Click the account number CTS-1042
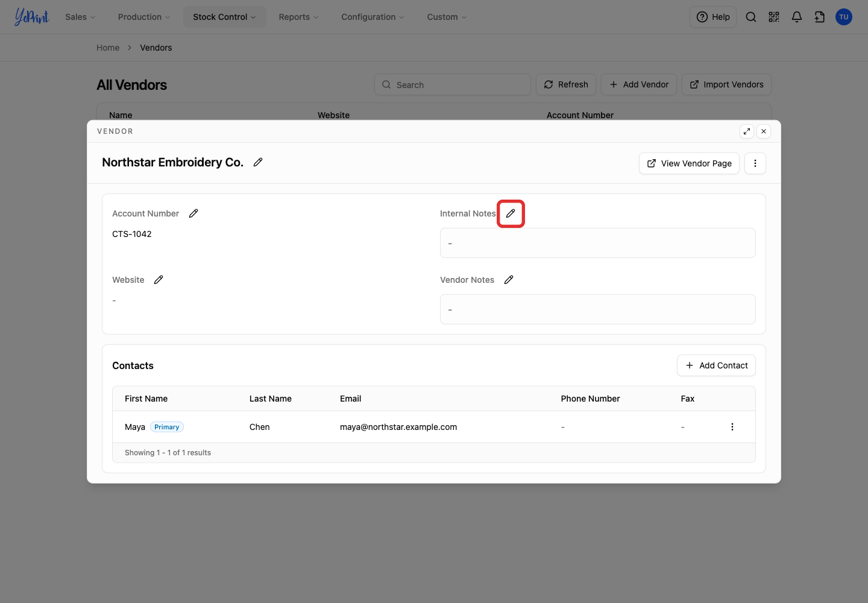868x603 pixels. 132,234
